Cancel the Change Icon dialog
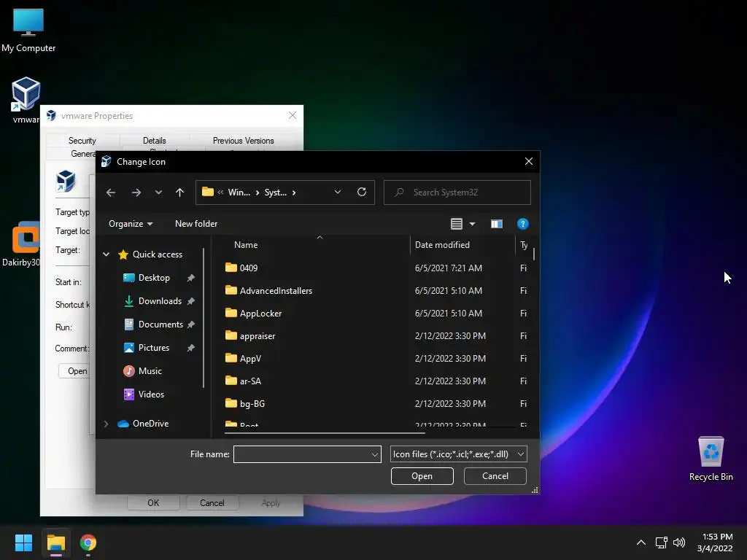Screen dimensions: 747x560 (495, 476)
